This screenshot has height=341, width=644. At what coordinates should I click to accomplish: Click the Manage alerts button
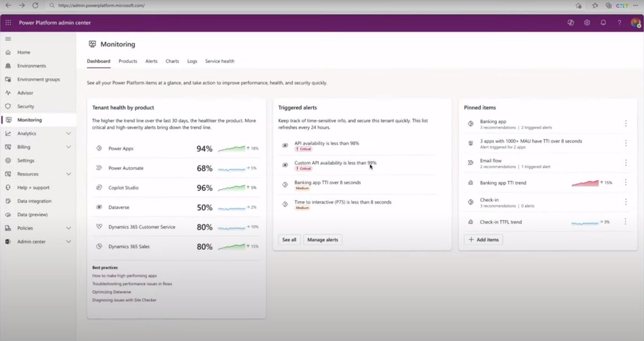[x=323, y=240]
